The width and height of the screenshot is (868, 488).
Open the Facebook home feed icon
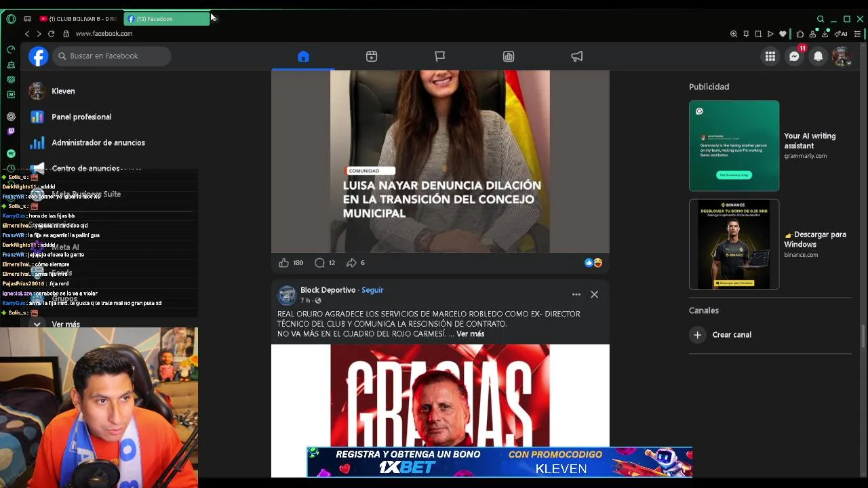(x=303, y=56)
